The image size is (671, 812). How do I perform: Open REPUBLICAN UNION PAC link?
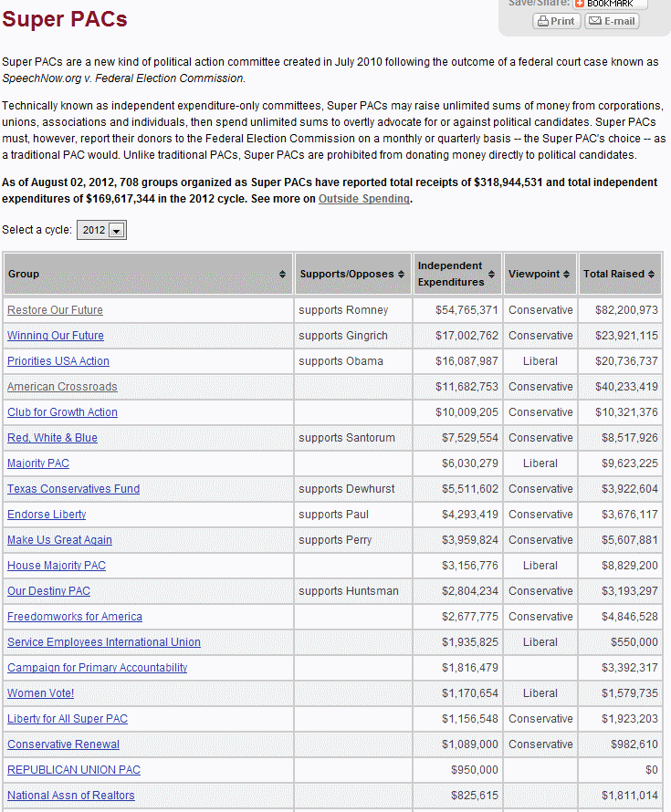[74, 770]
